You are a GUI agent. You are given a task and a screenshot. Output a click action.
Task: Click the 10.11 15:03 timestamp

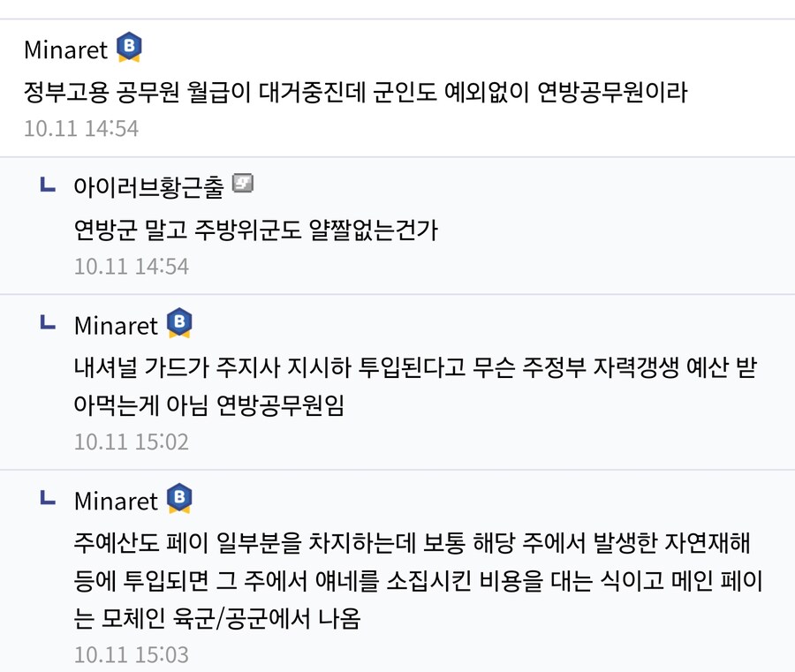[132, 655]
